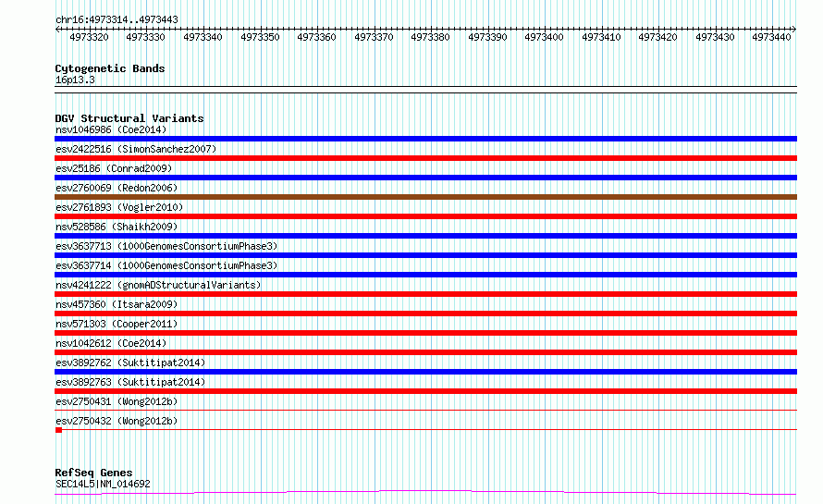Screen dimensions: 823x504
Task: Click the 4973320 ruler position label
Action: (x=89, y=37)
